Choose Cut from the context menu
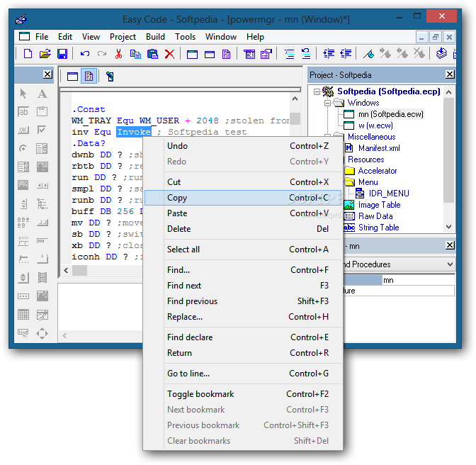The image size is (476, 465). pos(243,182)
